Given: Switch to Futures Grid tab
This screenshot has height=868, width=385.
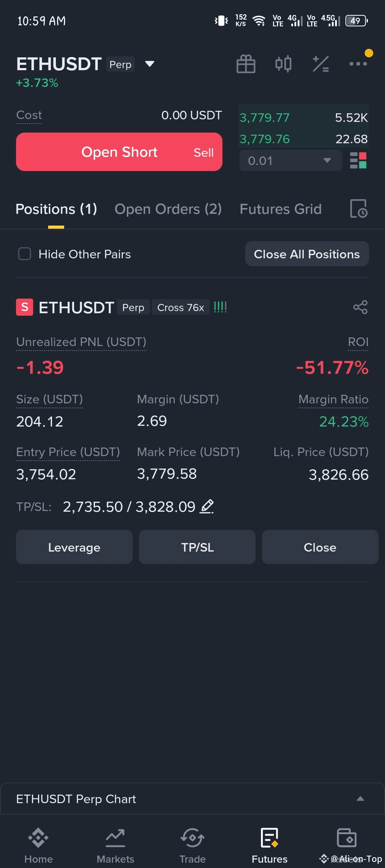Looking at the screenshot, I should tap(281, 209).
